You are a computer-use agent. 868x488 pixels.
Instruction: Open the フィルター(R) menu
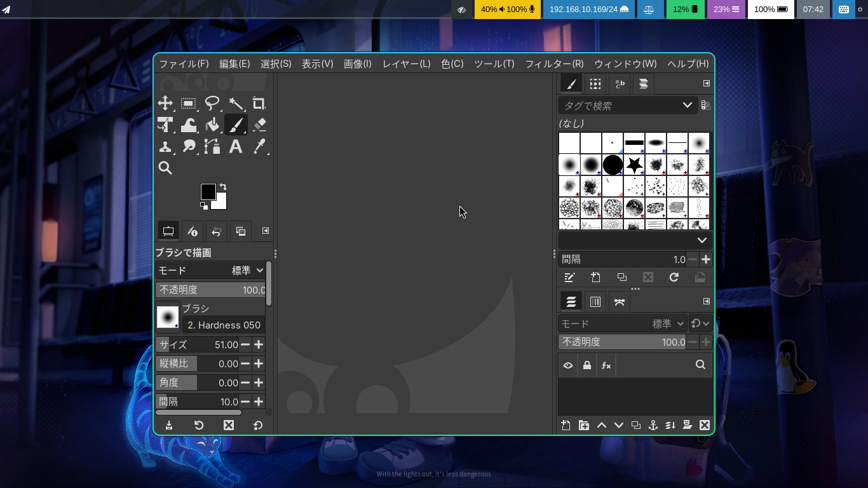553,64
